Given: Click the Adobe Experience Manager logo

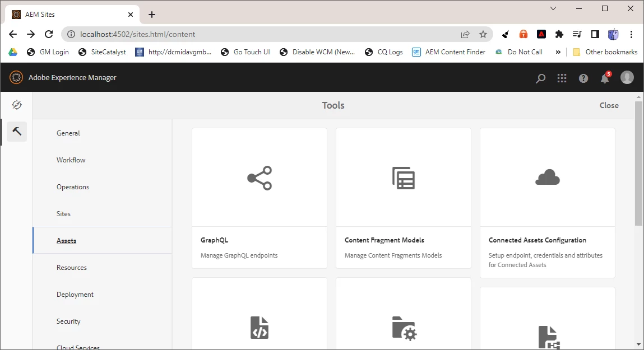Looking at the screenshot, I should [x=16, y=77].
